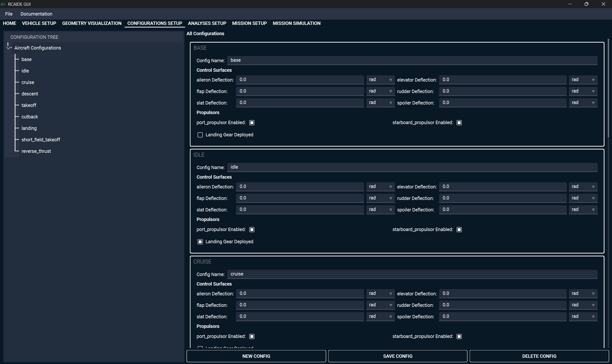
Task: Click the NEW CONFIG button
Action: coord(256,356)
